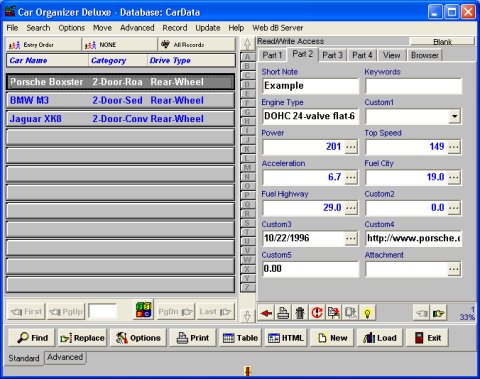480x379 pixels.
Task: Click the ellipsis button beside Fuel Highway
Action: (351, 208)
